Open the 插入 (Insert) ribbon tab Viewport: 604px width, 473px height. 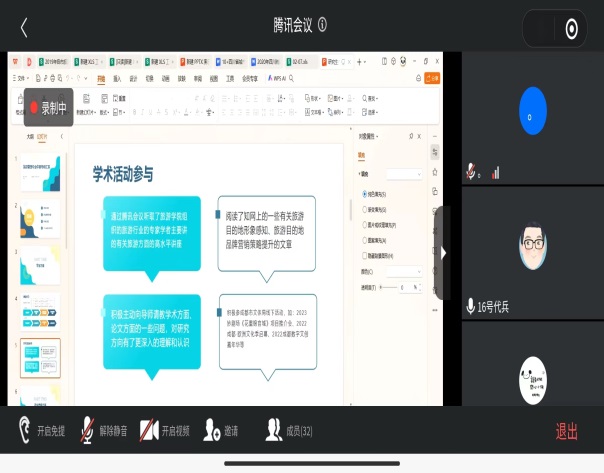116,77
